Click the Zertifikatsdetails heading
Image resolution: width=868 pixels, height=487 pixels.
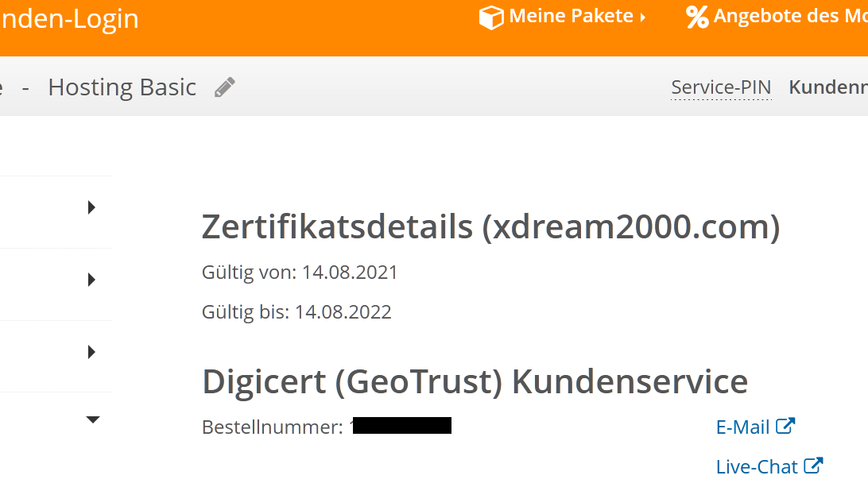[x=490, y=227]
